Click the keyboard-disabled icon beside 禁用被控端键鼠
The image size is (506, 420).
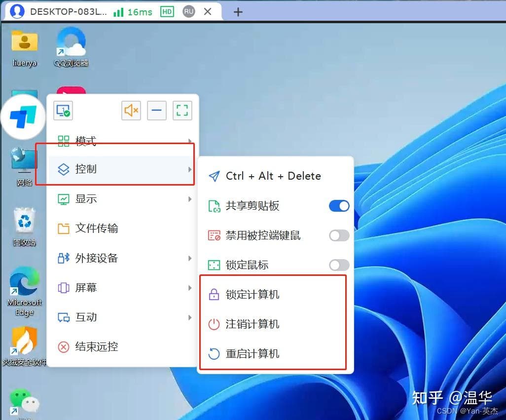coord(214,236)
